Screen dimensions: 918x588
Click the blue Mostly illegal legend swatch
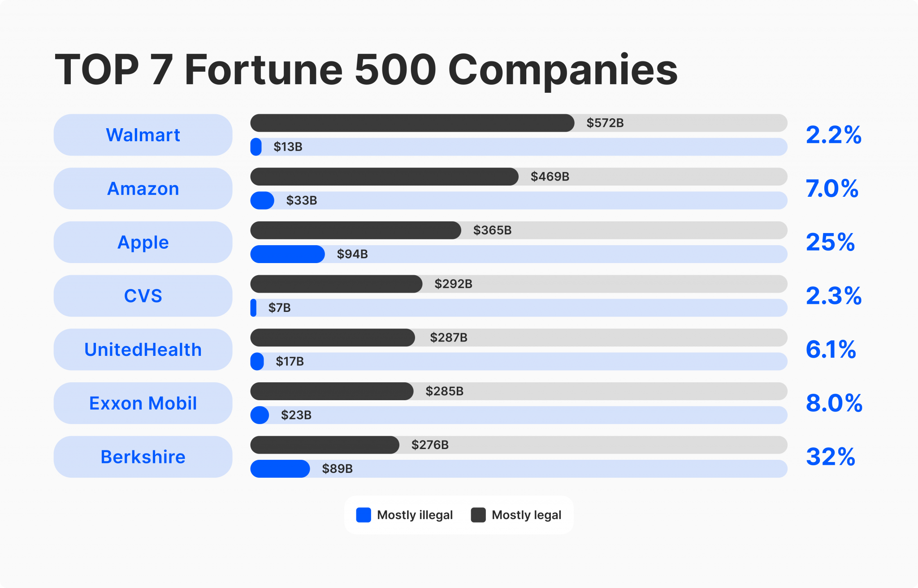click(364, 515)
